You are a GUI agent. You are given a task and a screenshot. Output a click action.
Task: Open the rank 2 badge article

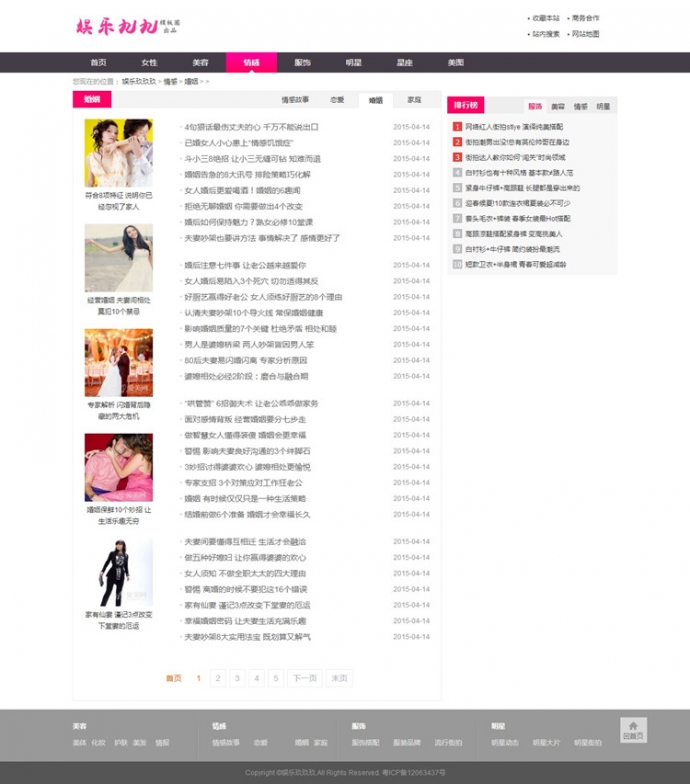click(x=457, y=142)
